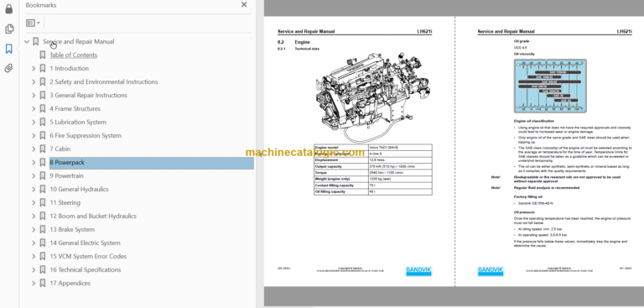Click the Sandvik logo on the right page

491,271
